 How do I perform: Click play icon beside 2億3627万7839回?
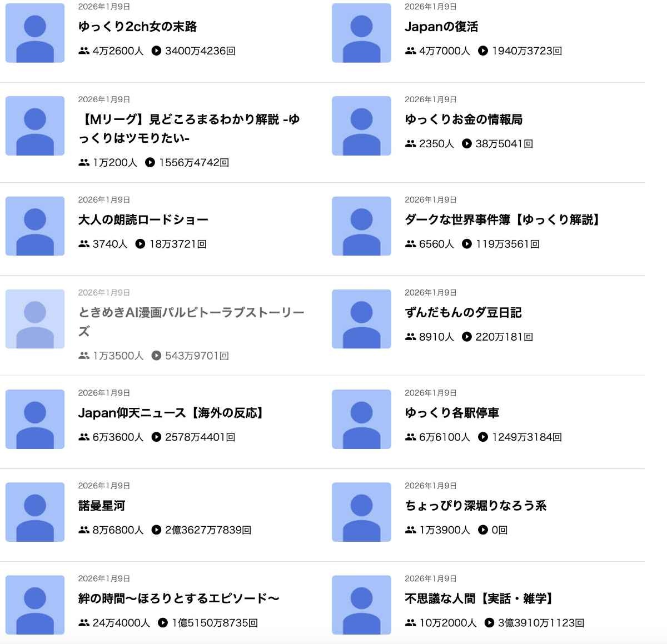pos(156,530)
